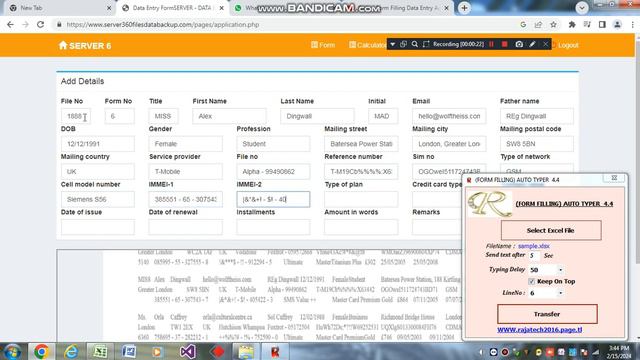Open Excel from the taskbar
The height and width of the screenshot is (360, 640).
(100, 351)
